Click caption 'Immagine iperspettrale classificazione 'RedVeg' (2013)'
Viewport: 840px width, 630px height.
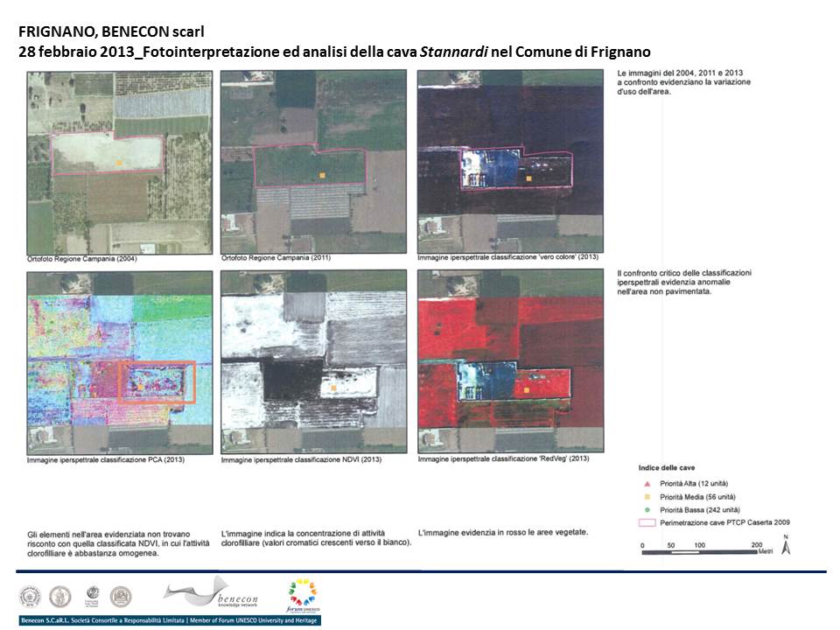pos(504,458)
